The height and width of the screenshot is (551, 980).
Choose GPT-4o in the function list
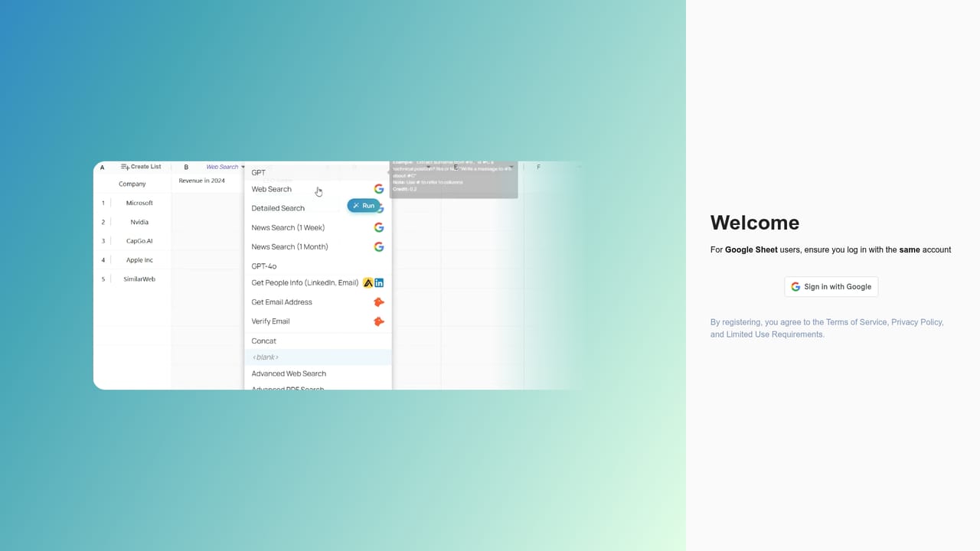(x=264, y=266)
